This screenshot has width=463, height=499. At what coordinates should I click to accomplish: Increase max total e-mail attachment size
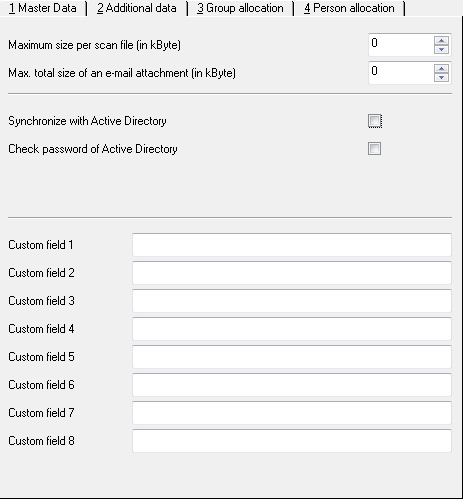coord(442,69)
